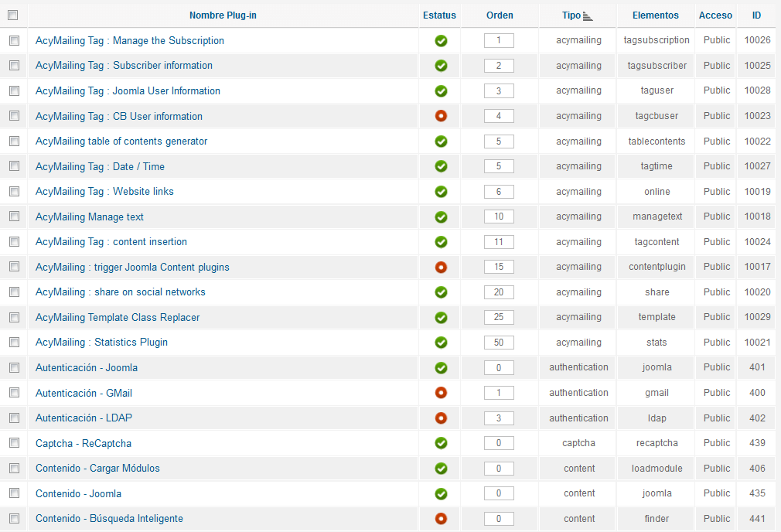Click order field showing 10 for Manage text

pos(499,217)
